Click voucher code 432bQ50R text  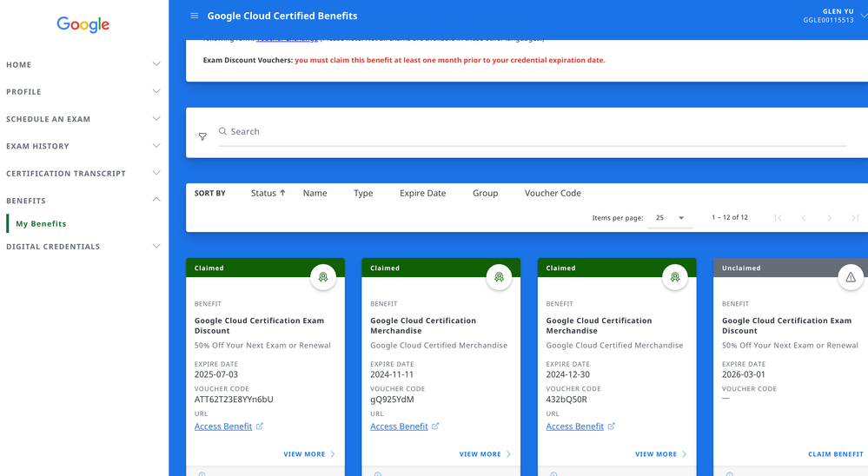567,399
